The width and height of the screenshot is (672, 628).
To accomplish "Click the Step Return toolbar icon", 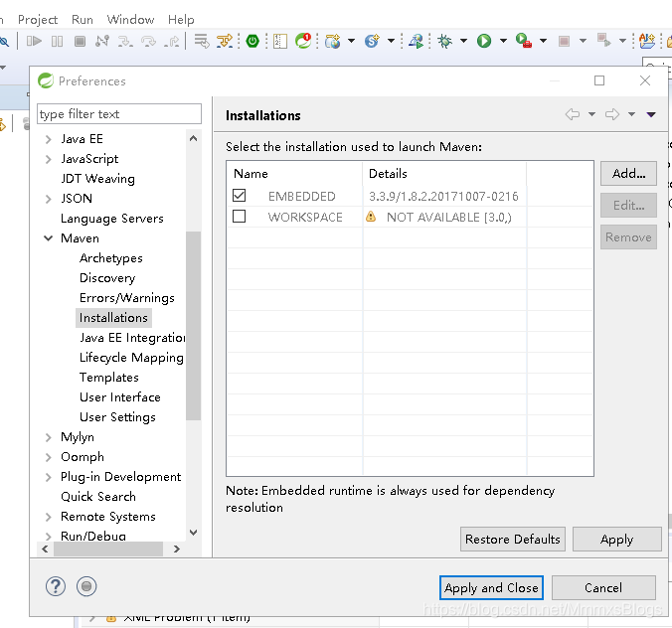I will [x=172, y=41].
